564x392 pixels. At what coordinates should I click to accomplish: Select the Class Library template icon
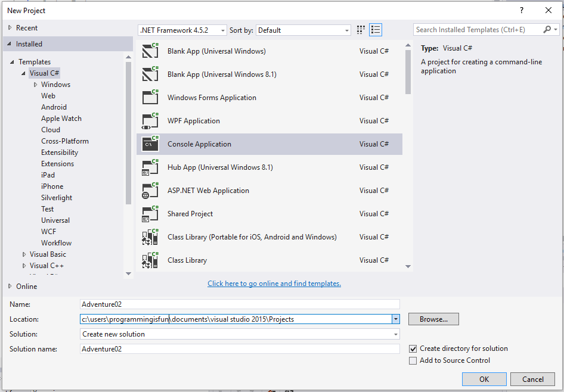click(151, 260)
